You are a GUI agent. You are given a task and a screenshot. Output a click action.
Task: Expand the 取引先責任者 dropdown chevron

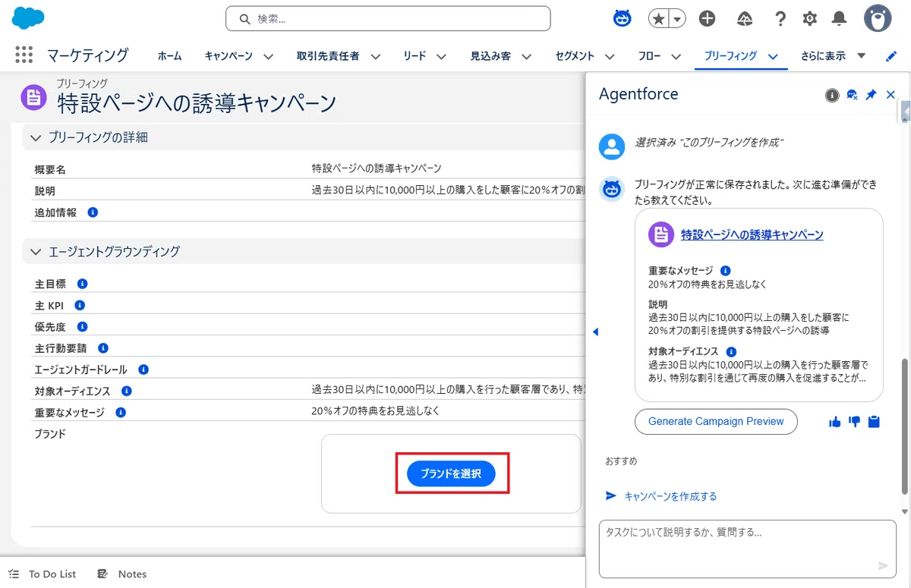375,56
